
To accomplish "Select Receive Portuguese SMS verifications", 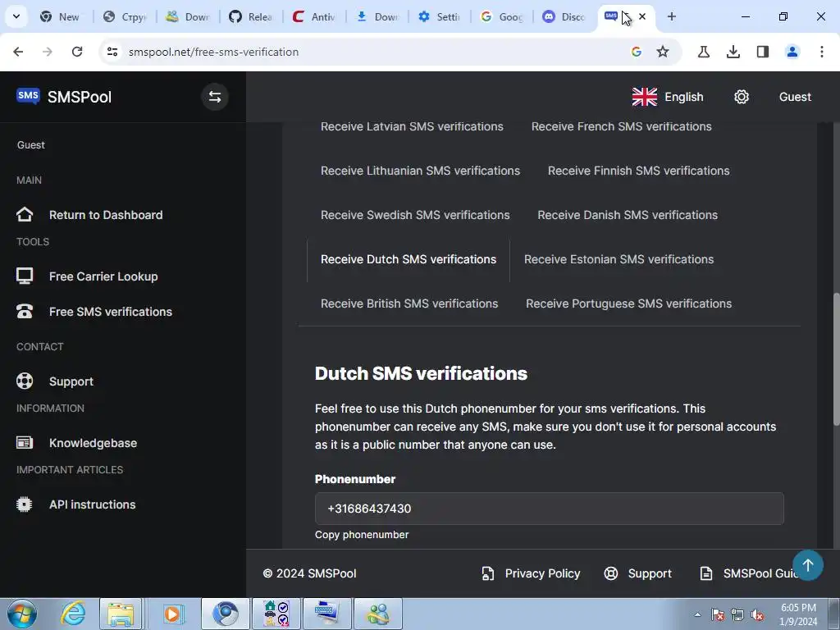I will pos(629,304).
